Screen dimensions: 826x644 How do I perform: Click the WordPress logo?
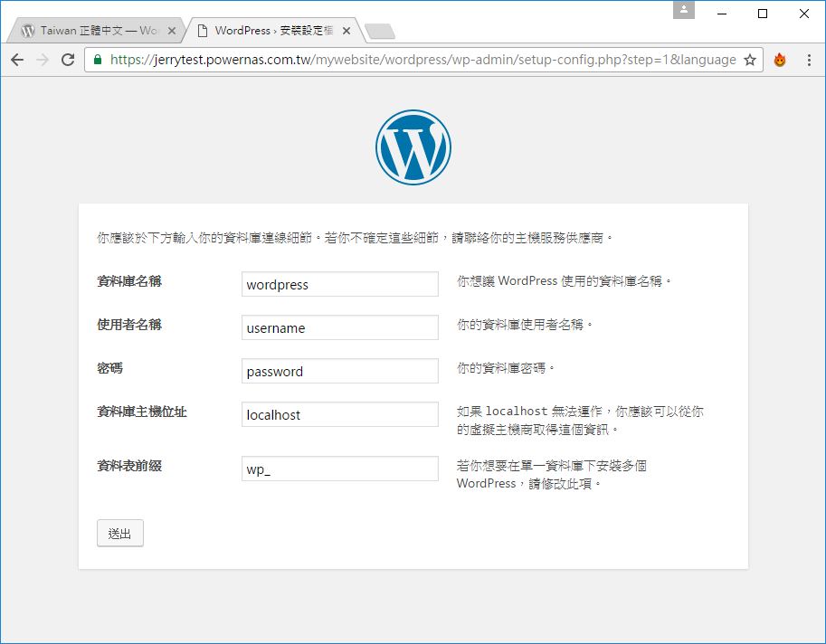[413, 147]
